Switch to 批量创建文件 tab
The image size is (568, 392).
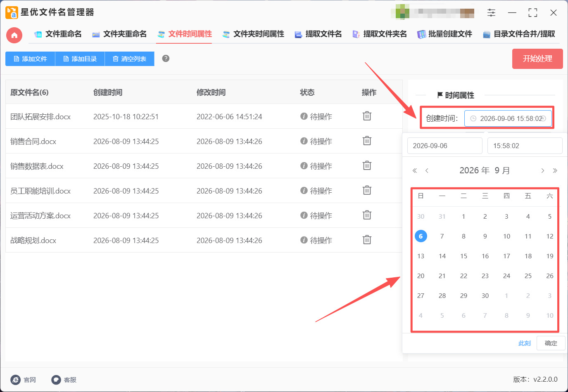point(444,34)
